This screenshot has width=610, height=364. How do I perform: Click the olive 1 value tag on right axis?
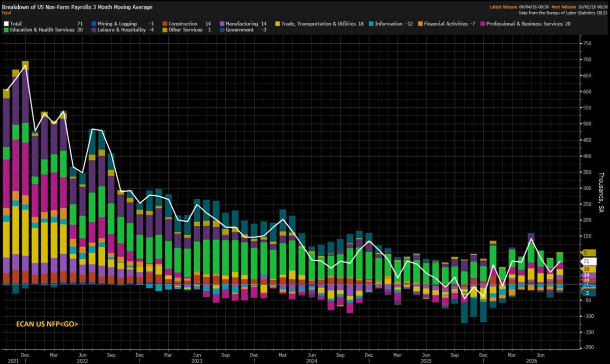(588, 253)
